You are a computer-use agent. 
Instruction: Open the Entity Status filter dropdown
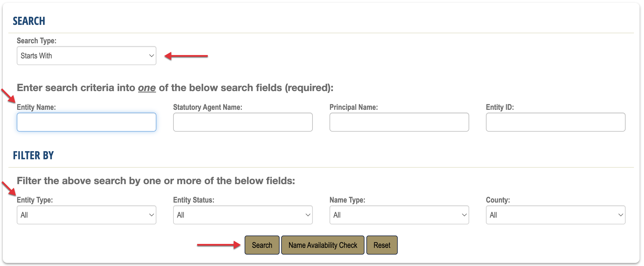(243, 215)
